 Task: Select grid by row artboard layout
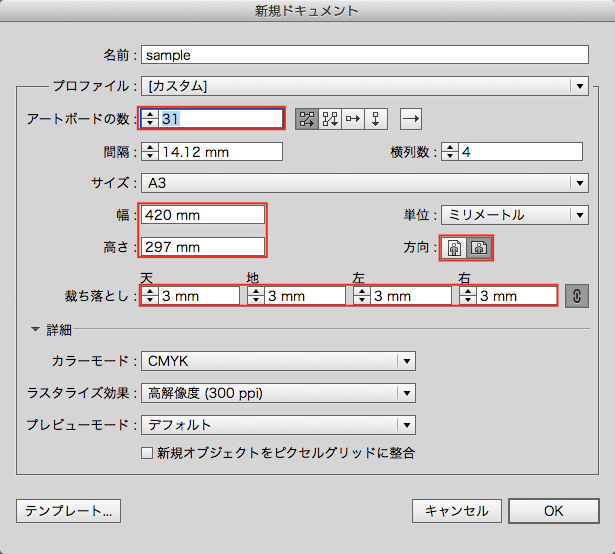tap(307, 118)
